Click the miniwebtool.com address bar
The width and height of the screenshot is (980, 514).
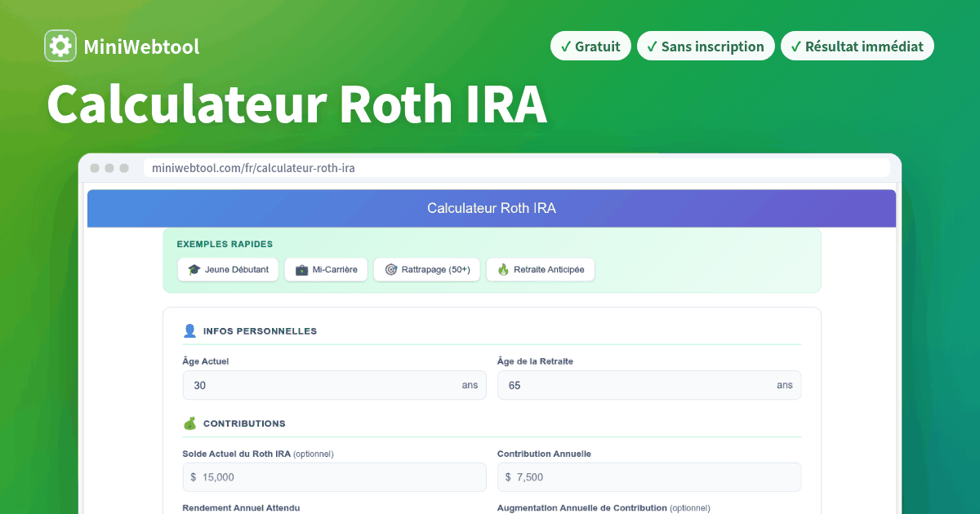517,168
